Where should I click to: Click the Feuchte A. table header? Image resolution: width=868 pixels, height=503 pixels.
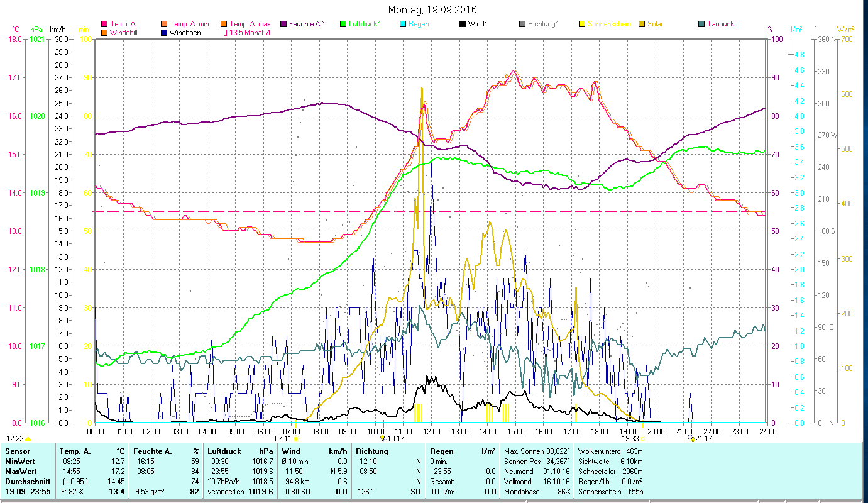[x=153, y=451]
